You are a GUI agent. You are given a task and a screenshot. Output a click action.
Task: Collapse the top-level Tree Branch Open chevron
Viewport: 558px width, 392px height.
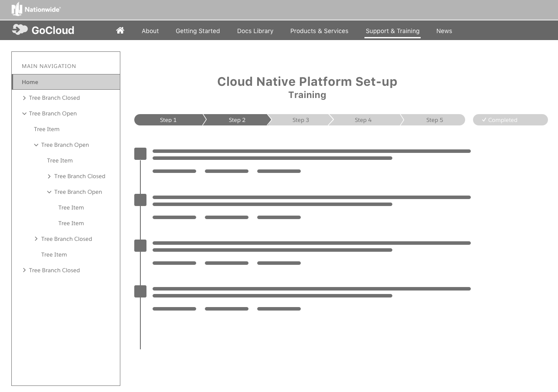(x=24, y=114)
